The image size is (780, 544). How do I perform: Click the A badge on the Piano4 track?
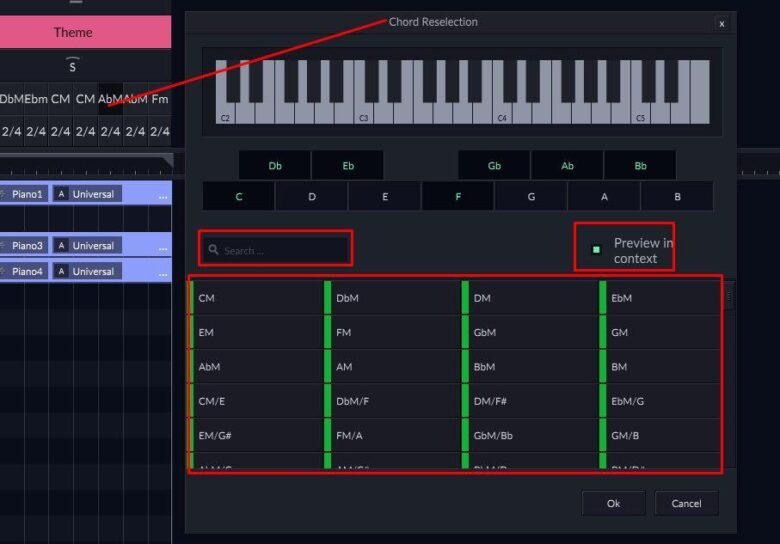pyautogui.click(x=61, y=272)
